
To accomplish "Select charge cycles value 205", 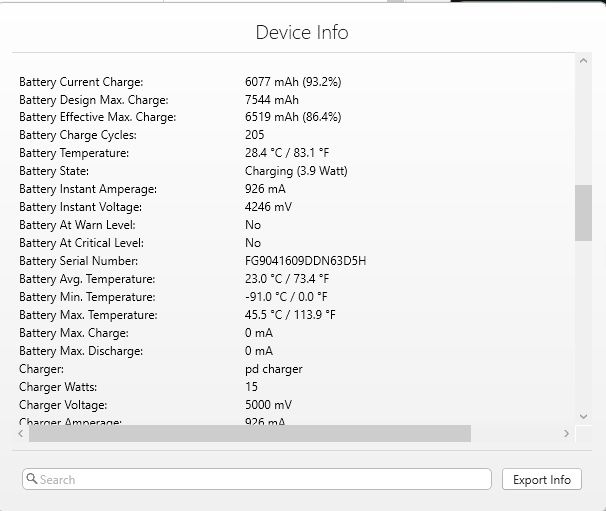I will click(255, 135).
